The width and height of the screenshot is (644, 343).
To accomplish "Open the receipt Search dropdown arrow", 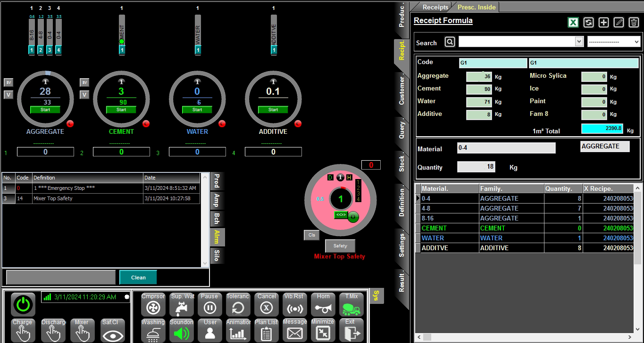I will (579, 42).
